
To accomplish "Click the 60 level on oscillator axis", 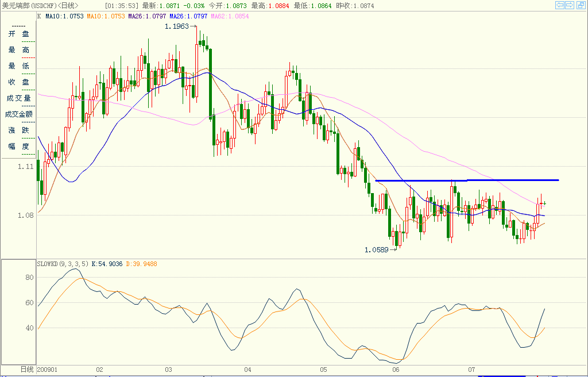I will pos(29,303).
